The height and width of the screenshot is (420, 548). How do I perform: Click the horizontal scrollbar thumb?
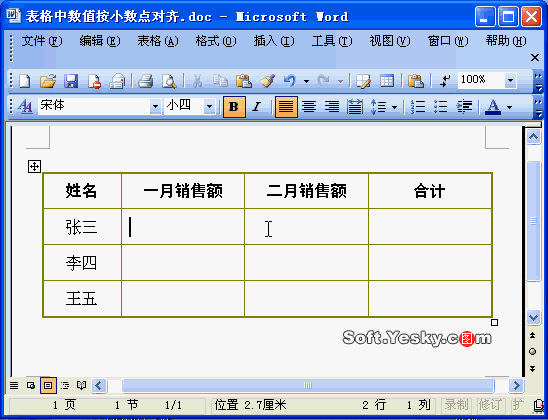point(308,385)
